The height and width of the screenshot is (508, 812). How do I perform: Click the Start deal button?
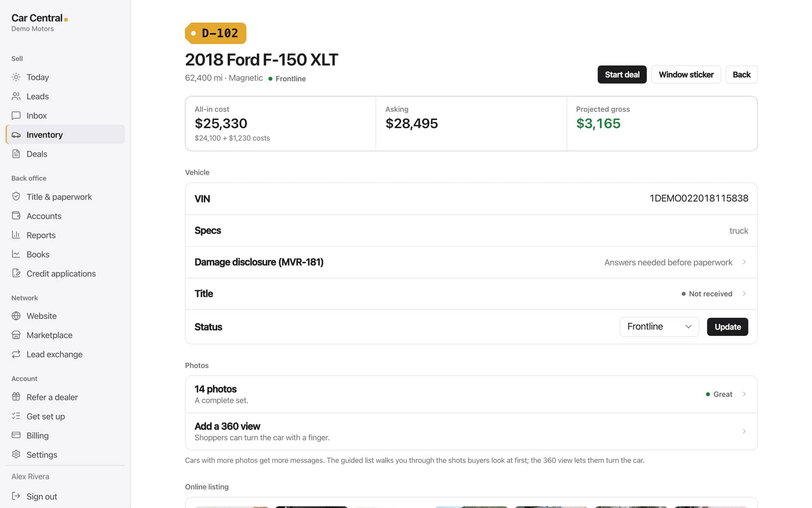[622, 75]
